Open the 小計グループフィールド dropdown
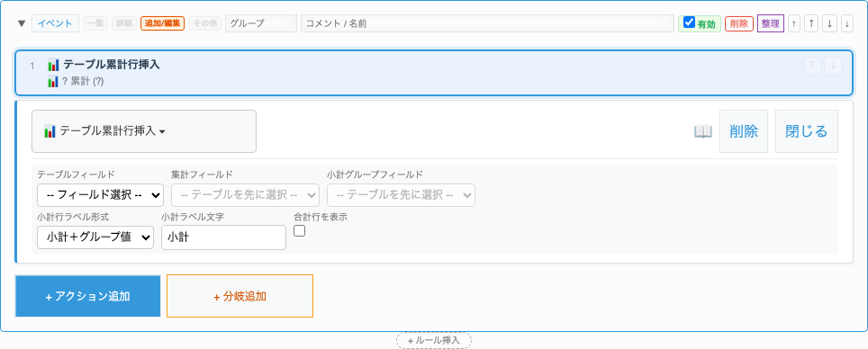Image resolution: width=868 pixels, height=349 pixels. tap(401, 194)
